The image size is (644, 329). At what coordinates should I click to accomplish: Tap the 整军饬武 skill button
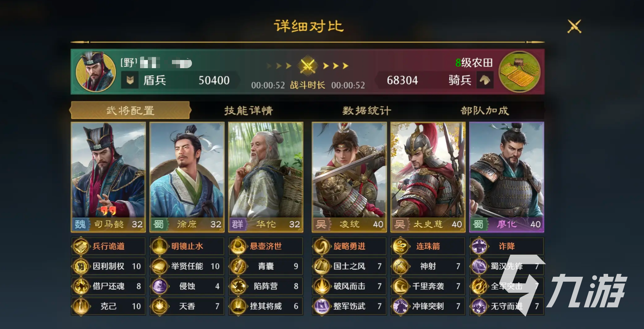click(x=349, y=306)
